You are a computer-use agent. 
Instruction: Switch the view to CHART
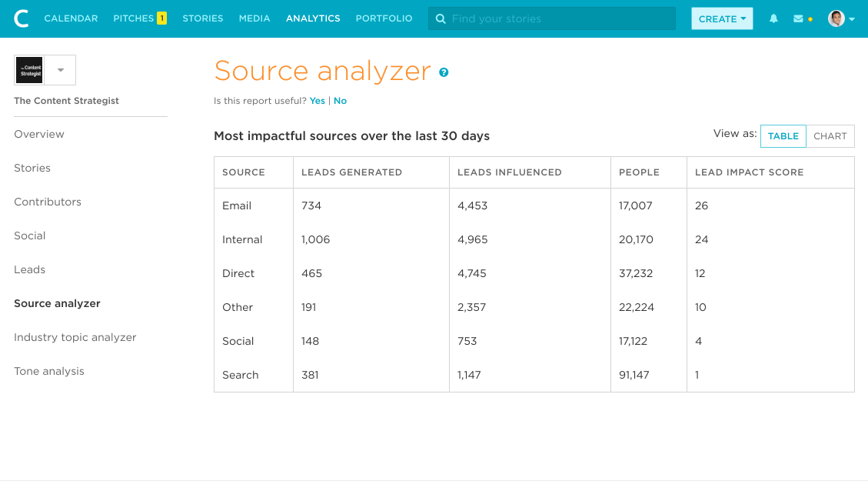click(830, 135)
